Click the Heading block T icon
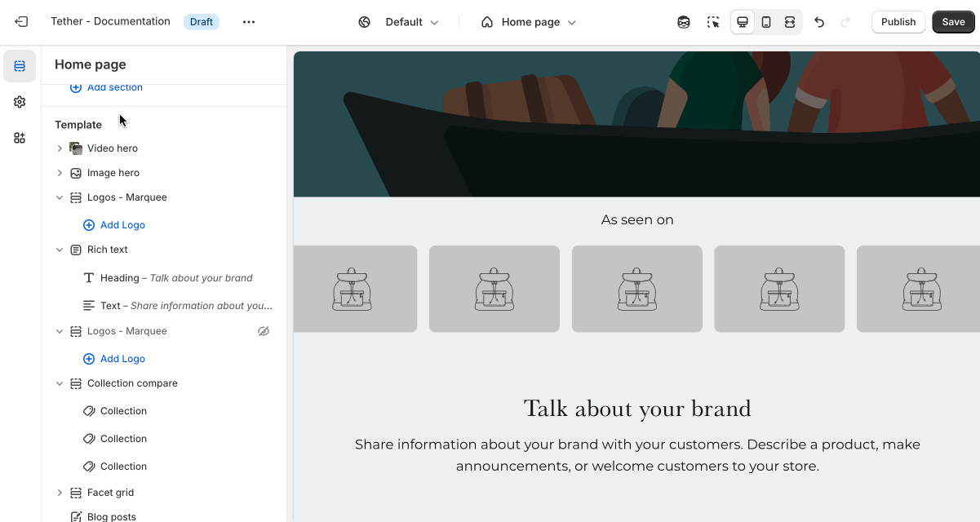The image size is (980, 522). click(x=89, y=278)
